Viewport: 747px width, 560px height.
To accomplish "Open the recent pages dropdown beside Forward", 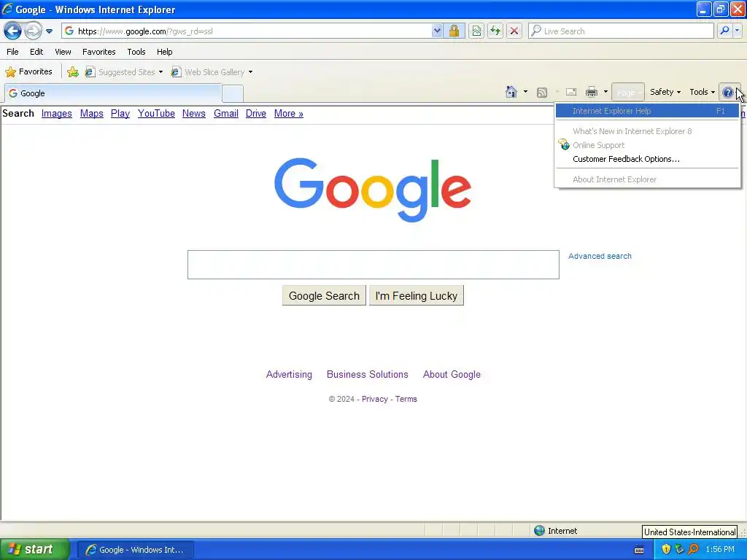I will pos(49,31).
